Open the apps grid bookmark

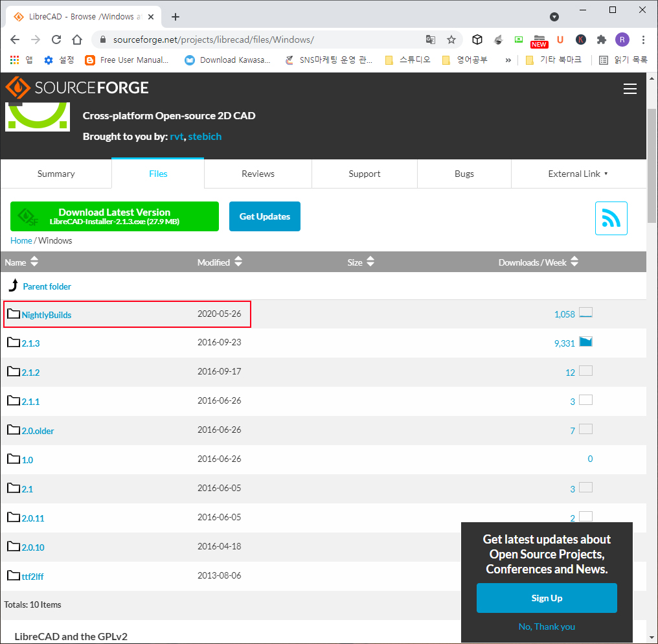15,60
